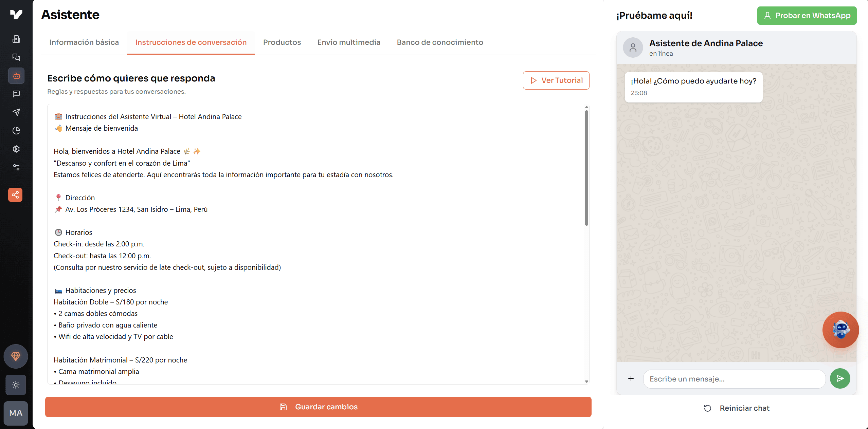Open the conversations chat-bubbles icon in the sidebar
The width and height of the screenshot is (868, 429).
click(16, 57)
